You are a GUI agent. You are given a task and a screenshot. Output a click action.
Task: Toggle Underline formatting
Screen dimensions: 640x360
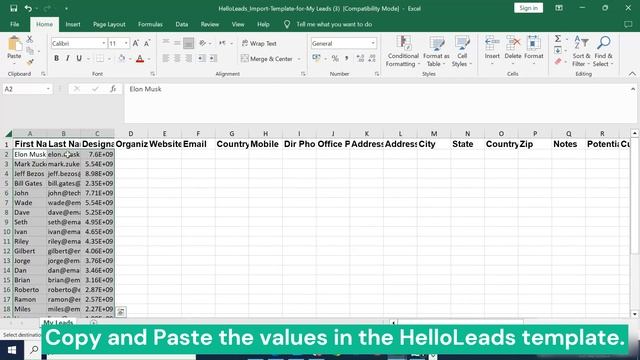(79, 58)
